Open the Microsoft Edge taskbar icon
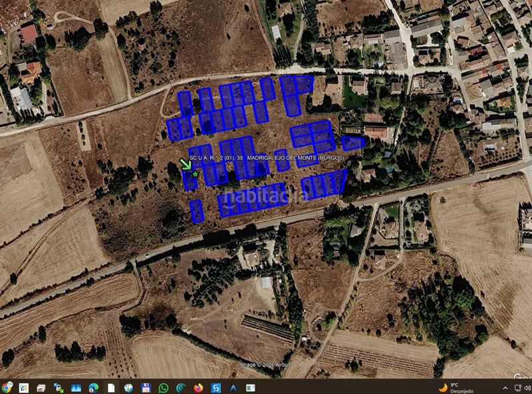This screenshot has height=394, width=532. pyautogui.click(x=93, y=388)
